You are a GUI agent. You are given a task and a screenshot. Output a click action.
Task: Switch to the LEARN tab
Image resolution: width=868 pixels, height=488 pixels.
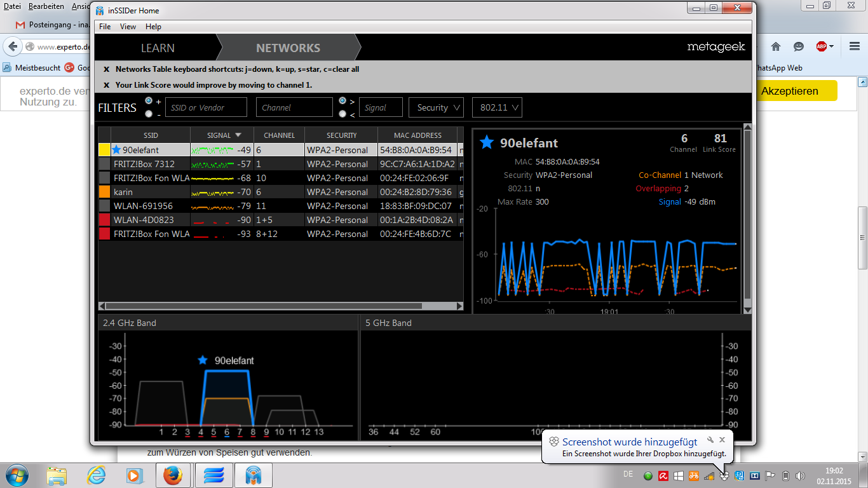[158, 48]
